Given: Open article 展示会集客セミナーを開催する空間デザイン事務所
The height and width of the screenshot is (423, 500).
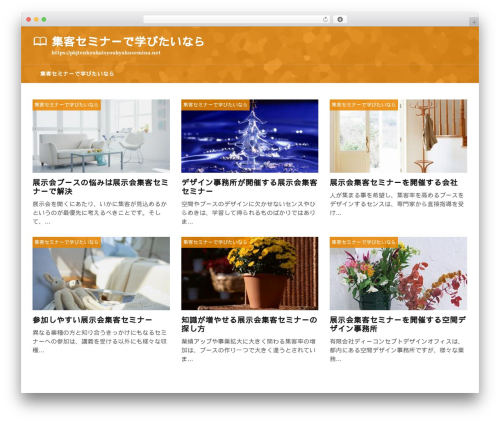Looking at the screenshot, I should 398,324.
